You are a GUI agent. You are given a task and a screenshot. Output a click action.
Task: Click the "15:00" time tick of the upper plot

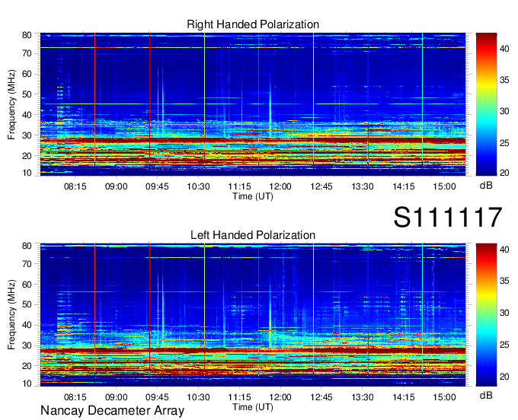(444, 186)
